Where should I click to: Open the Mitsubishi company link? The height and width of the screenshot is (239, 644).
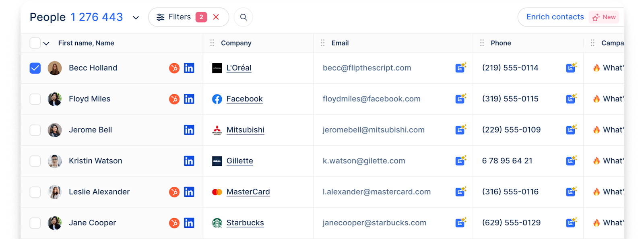click(x=245, y=130)
